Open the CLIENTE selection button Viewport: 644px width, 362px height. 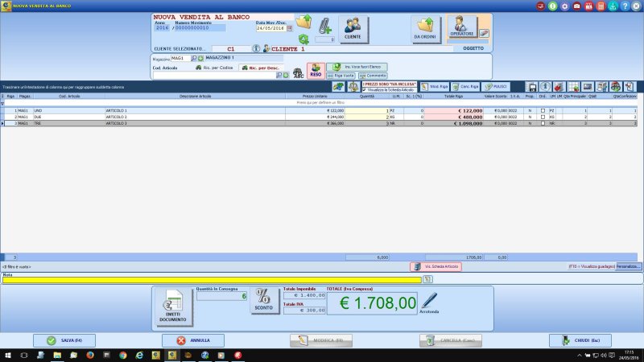pyautogui.click(x=353, y=29)
